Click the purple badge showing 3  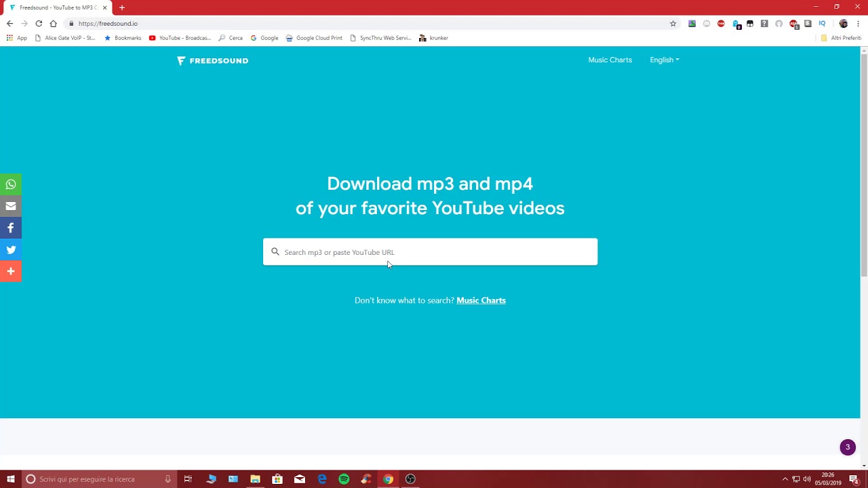point(848,447)
